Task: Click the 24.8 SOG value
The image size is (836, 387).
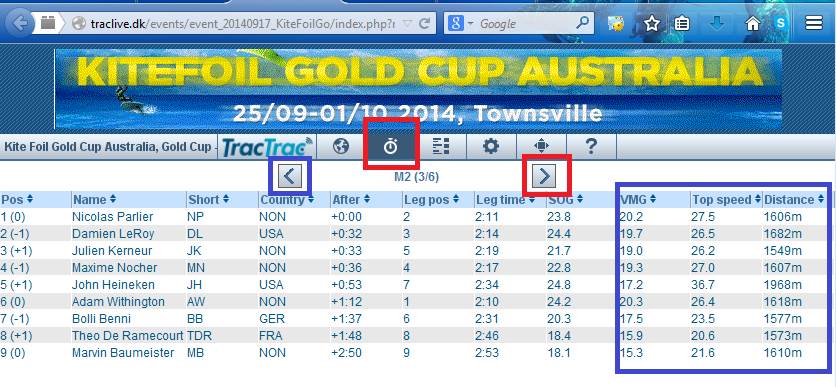Action: pos(559,285)
